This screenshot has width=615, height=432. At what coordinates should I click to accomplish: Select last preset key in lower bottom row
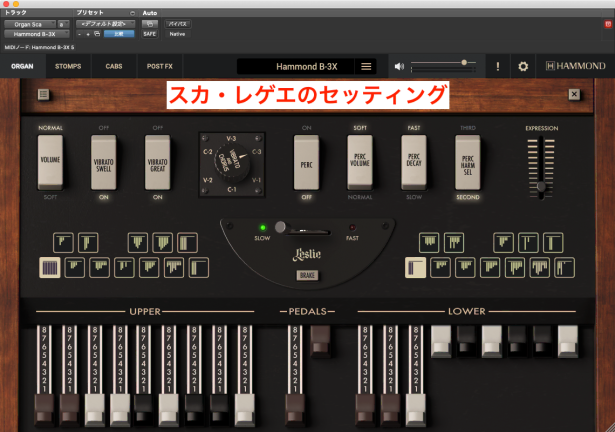564,268
